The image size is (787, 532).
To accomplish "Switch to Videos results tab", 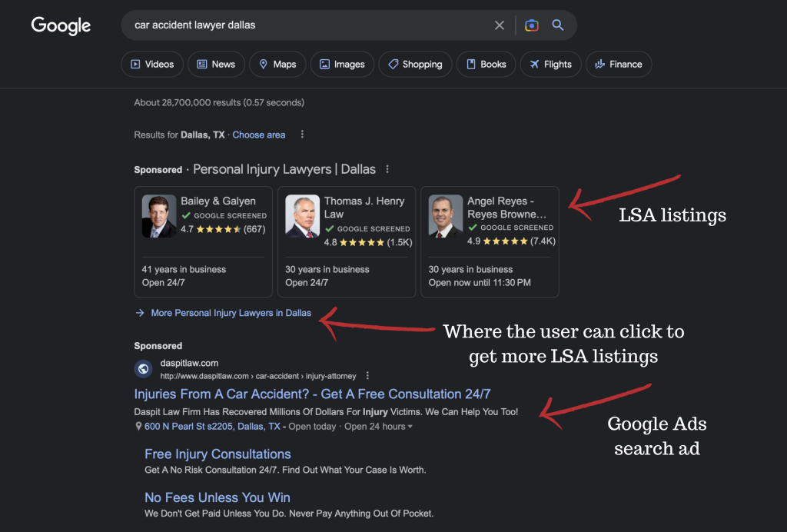I will [x=152, y=65].
